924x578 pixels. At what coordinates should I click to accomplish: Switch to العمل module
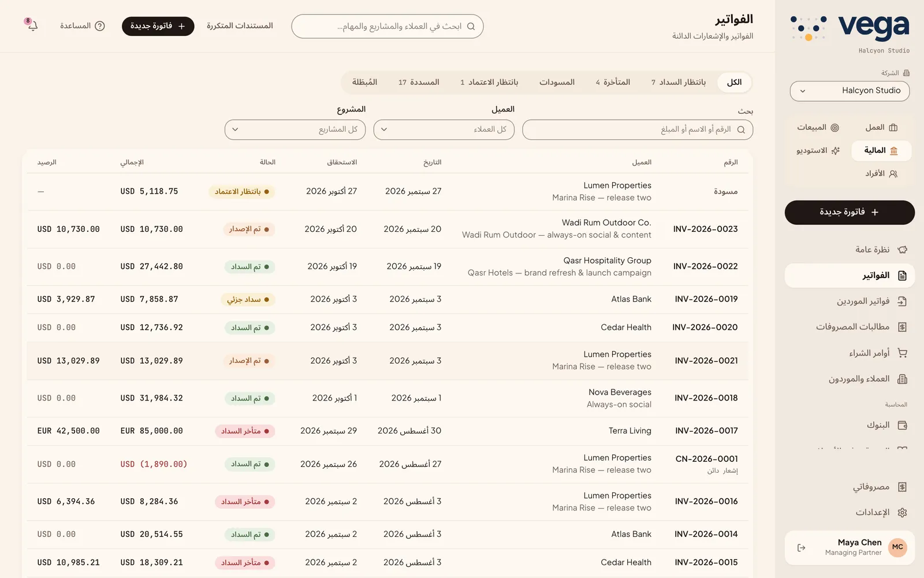(881, 128)
